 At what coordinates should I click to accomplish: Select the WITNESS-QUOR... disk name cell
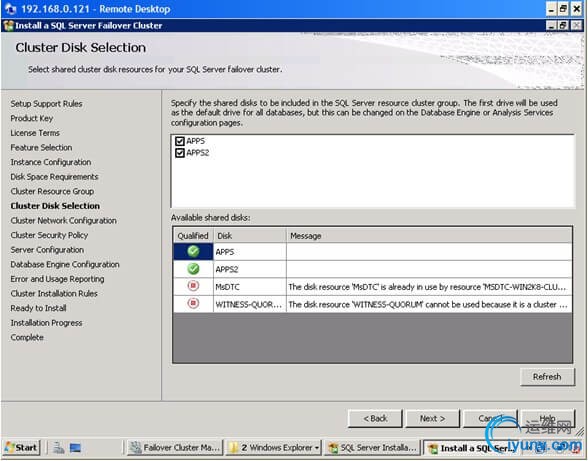(x=250, y=304)
